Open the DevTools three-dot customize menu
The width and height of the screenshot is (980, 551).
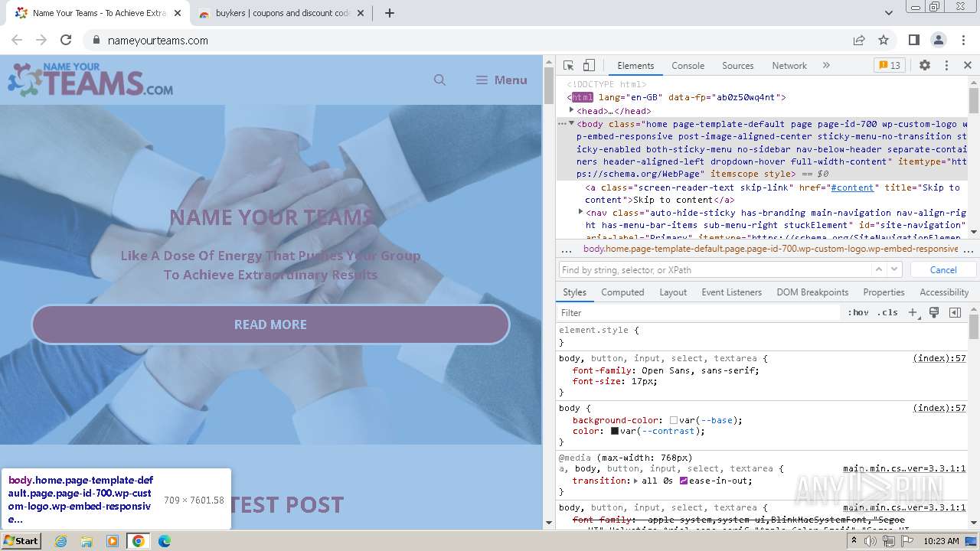pyautogui.click(x=946, y=66)
